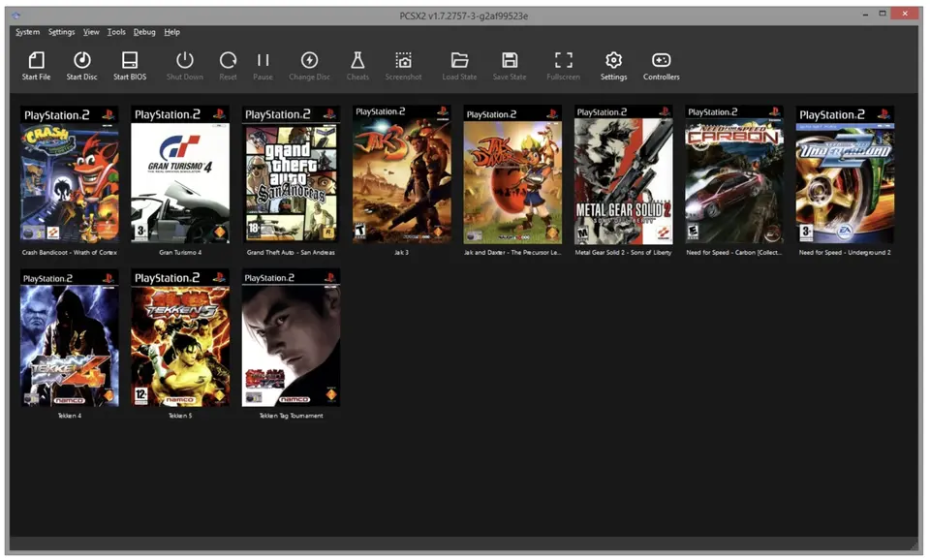Open the Controllers gamepad icon
The width and height of the screenshot is (930, 560).
click(x=661, y=60)
